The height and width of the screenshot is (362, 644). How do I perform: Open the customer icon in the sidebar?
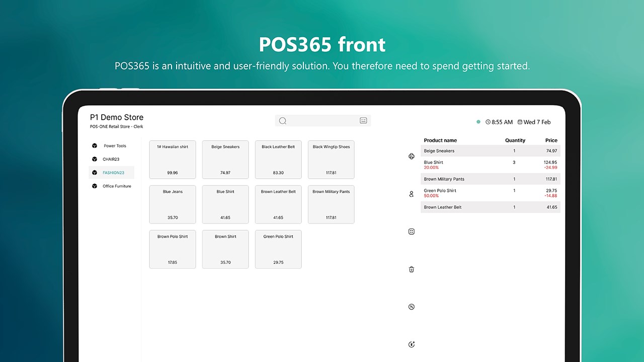412,194
